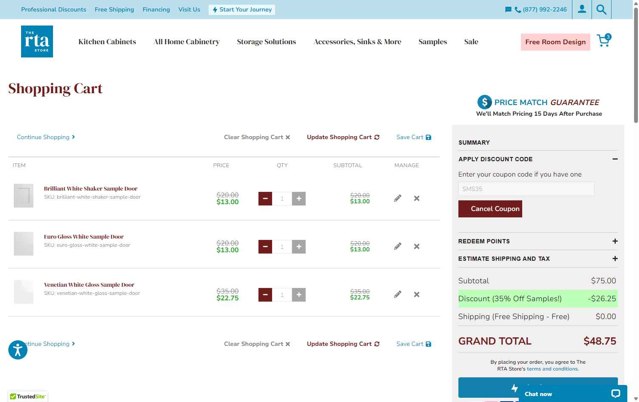Click the top Update Shopping Cart link
This screenshot has height=402, width=639.
pyautogui.click(x=343, y=137)
